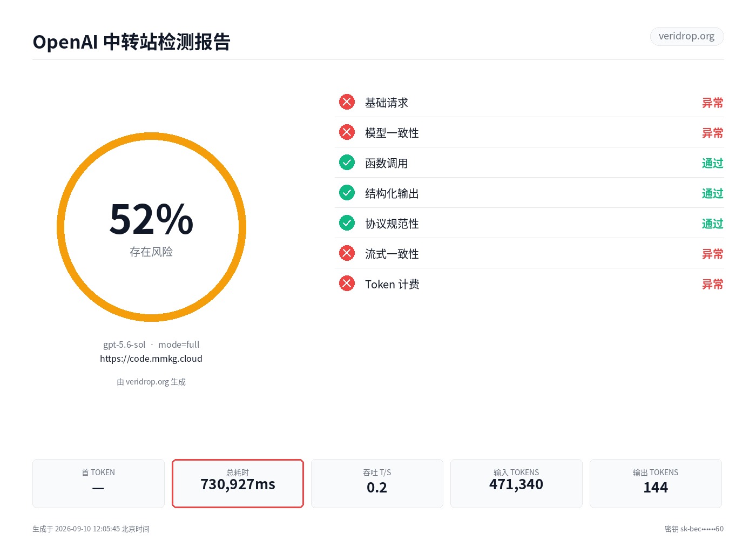
Task: Select the 总耗时 730,927ms card
Action: [x=238, y=483]
